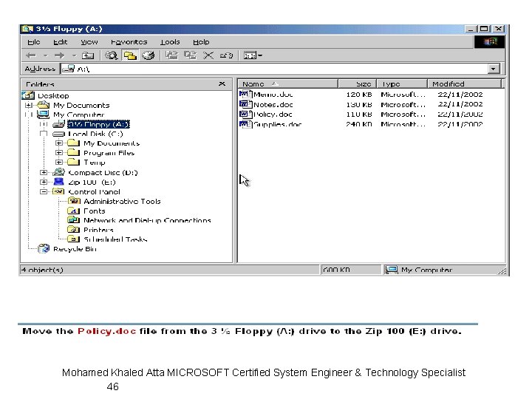Expand the Compact Disc (D:) node
The width and height of the screenshot is (532, 399).
coord(44,172)
